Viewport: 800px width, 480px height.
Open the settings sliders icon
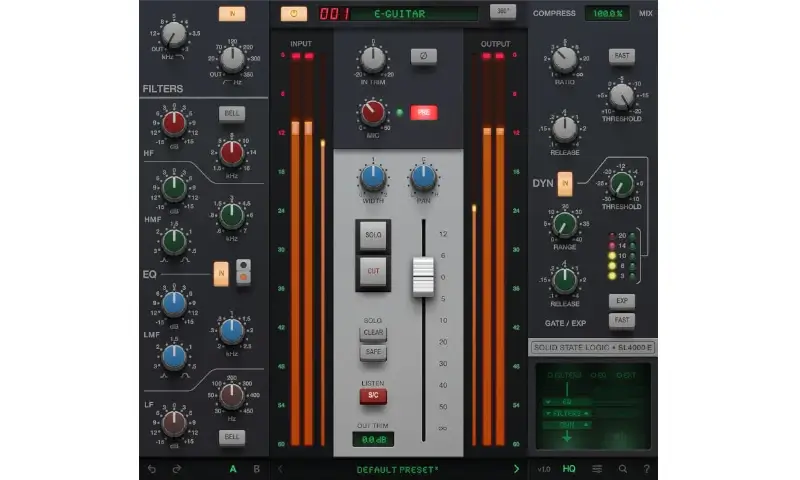(x=597, y=468)
